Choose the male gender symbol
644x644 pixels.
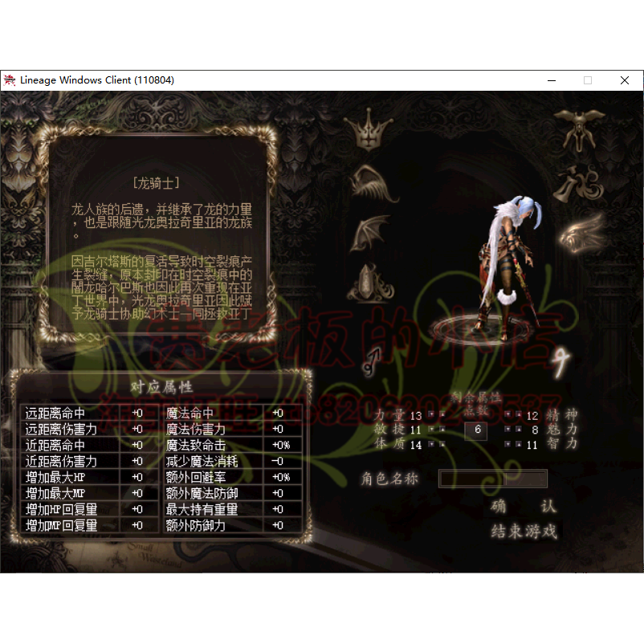[x=371, y=361]
